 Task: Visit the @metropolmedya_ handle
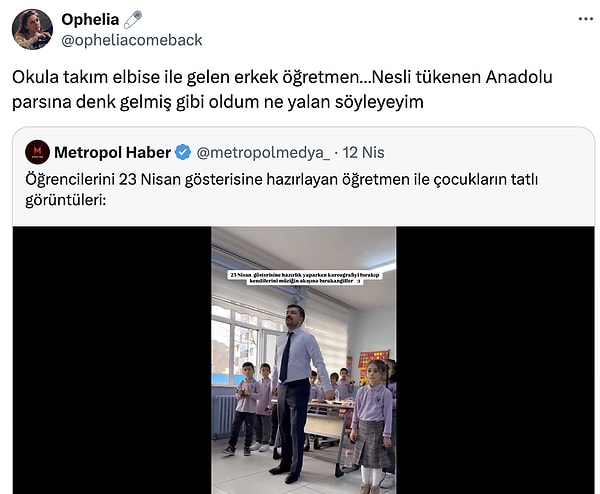(263, 152)
